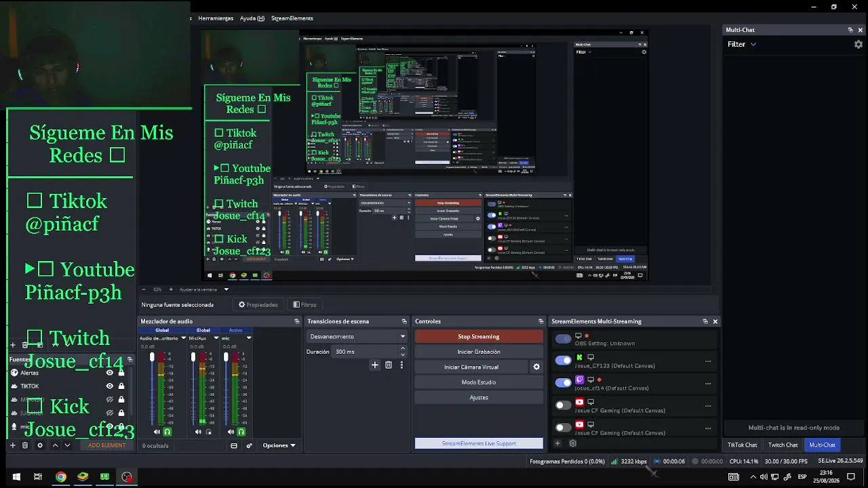Open multi-streaming settings gear
This screenshot has width=868, height=488.
(572, 443)
